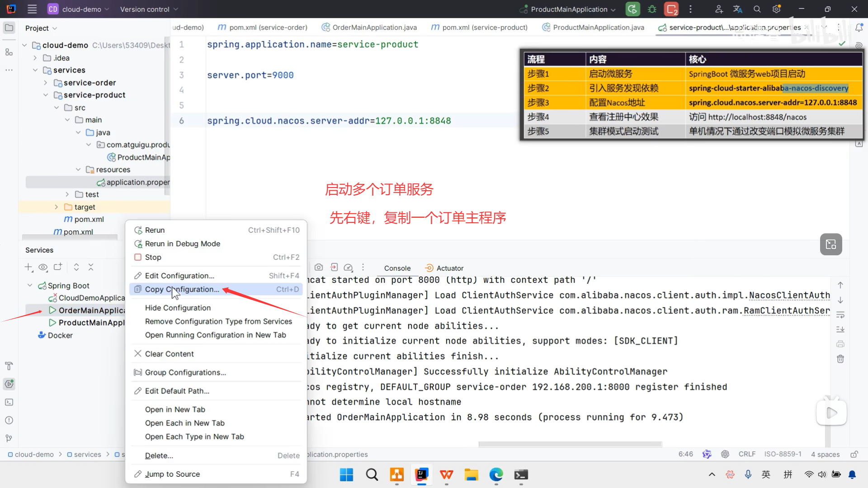
Task: Switch input method via 英 taskbar indicator
Action: point(766,474)
